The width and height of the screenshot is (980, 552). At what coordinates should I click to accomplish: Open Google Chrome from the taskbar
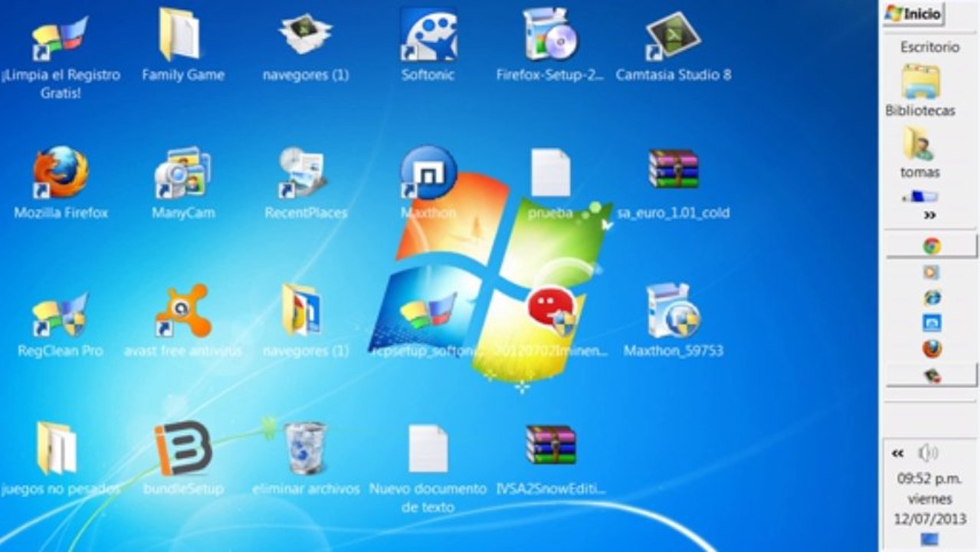point(932,246)
